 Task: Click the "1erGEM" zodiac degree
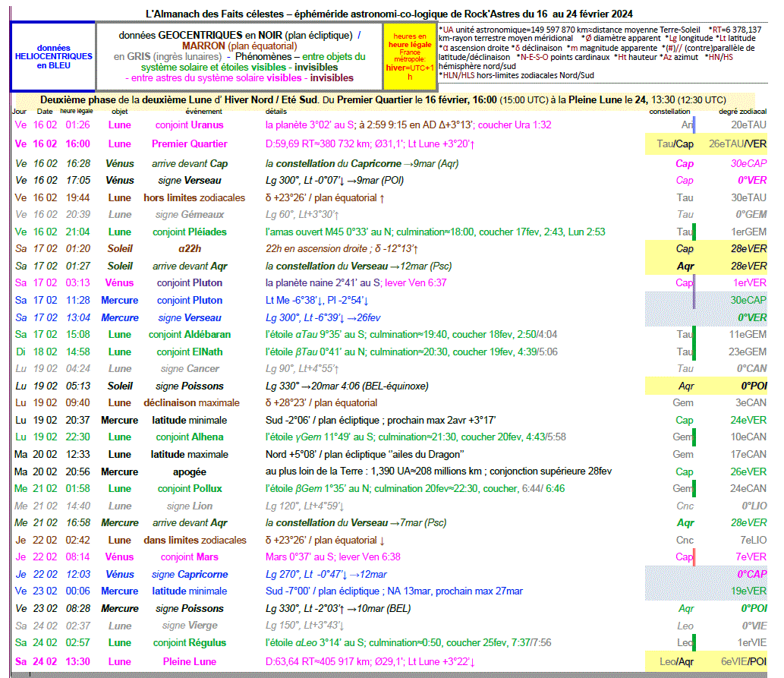click(x=748, y=232)
